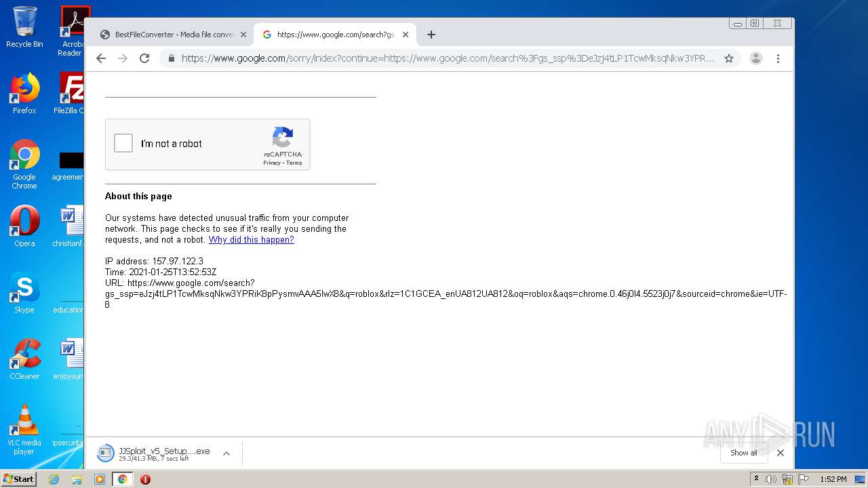Open the Acrobat Reader desktop shortcut

pos(72,31)
